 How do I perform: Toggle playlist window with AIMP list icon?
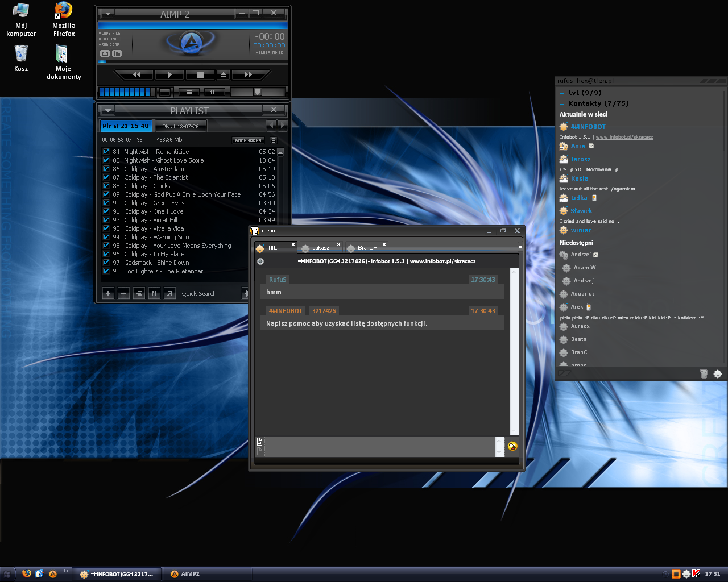pos(189,92)
